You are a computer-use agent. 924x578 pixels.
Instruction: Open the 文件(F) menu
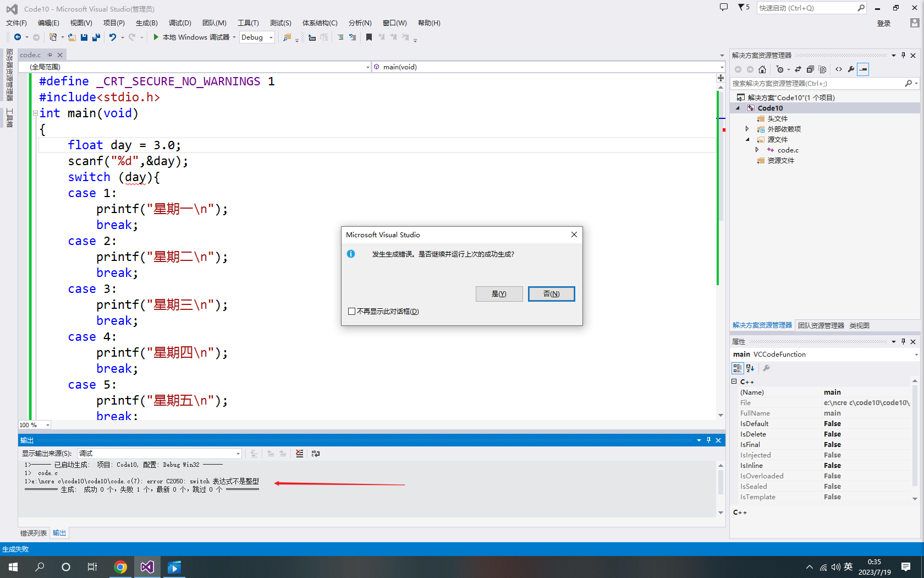[16, 23]
